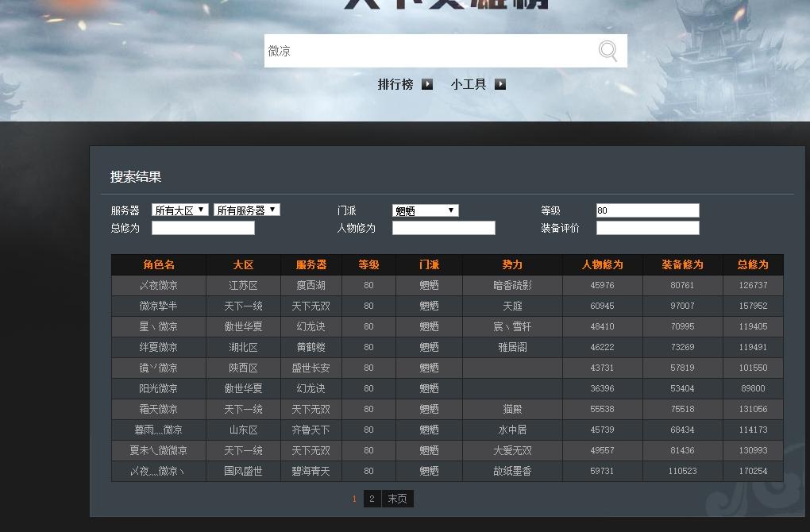Open character 绊夏微凉

pyautogui.click(x=159, y=347)
